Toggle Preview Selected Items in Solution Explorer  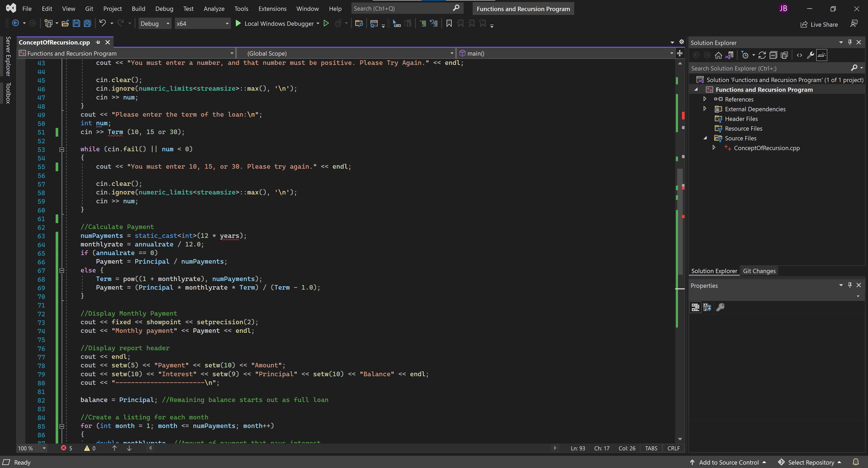[822, 55]
